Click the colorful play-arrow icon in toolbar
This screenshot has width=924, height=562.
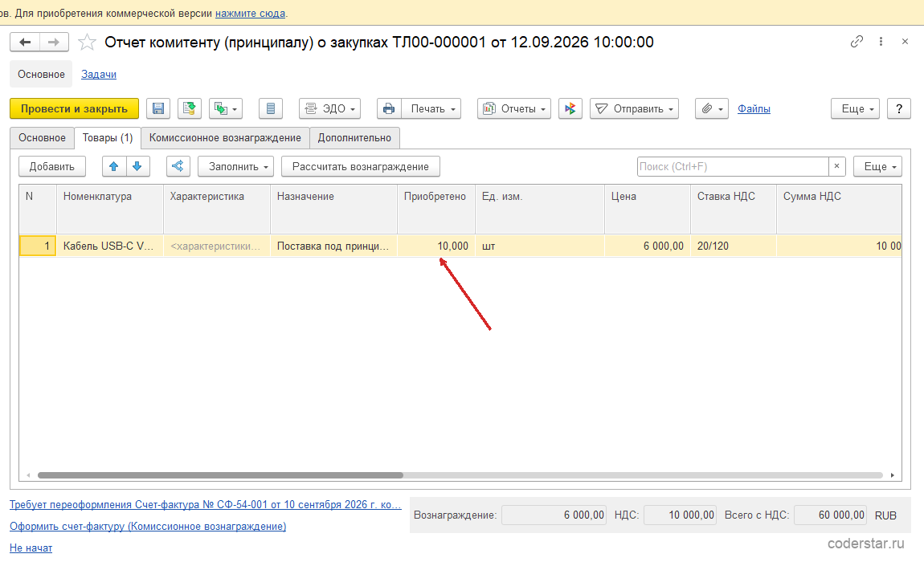click(570, 109)
